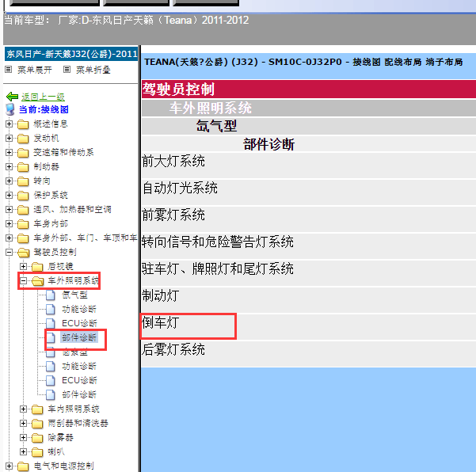Click page icon of last 部件诊断 entry
476x472 pixels.
[x=51, y=394]
